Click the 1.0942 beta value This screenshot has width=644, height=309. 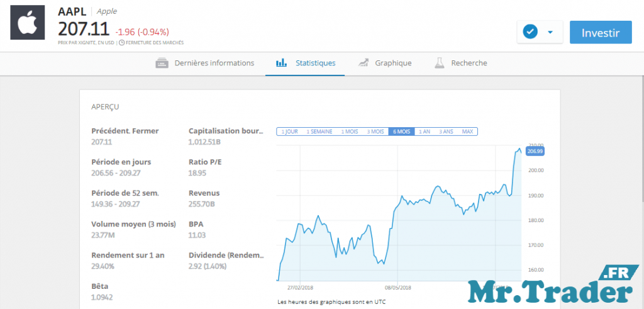pyautogui.click(x=102, y=298)
